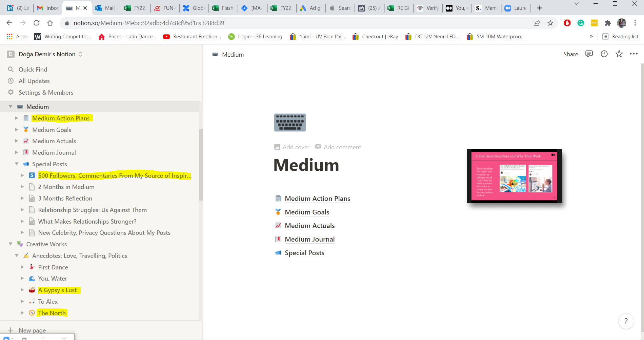Collapse Special Posts in sidebar
The image size is (644, 340).
coord(16,164)
